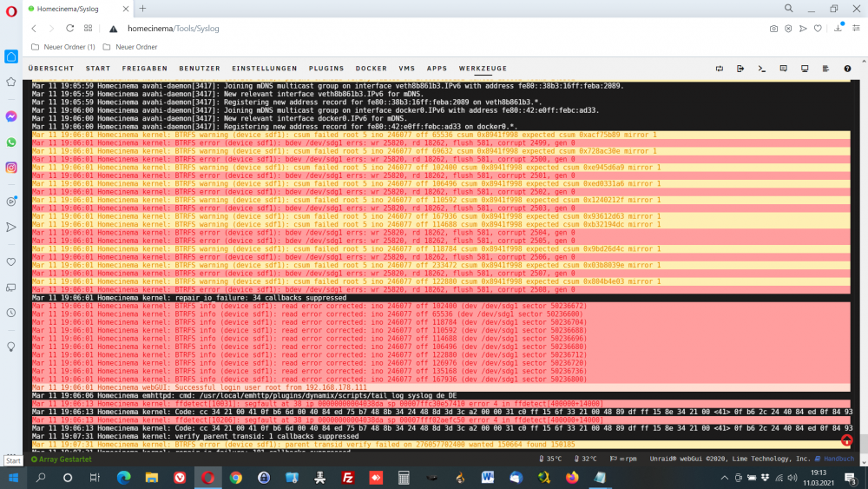Open the PLUGINS page
Viewport: 868px width, 489px height.
(326, 69)
